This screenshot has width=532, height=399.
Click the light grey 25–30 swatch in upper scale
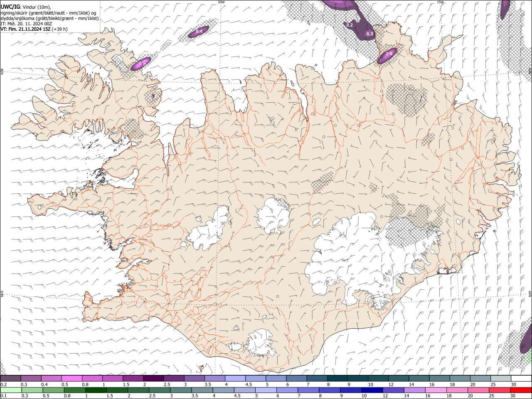[500, 378]
